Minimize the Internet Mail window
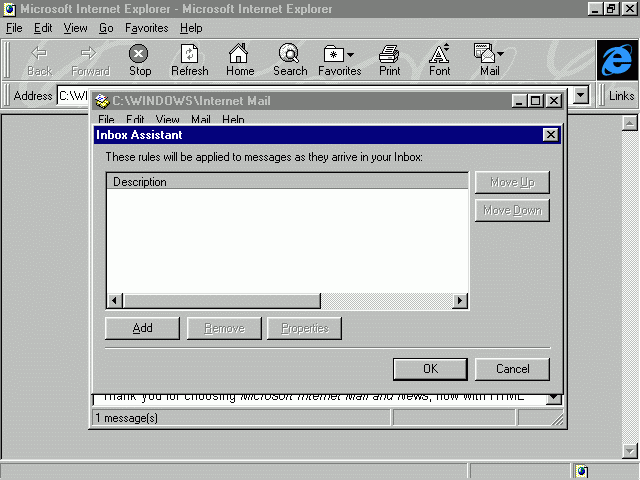 click(x=520, y=101)
